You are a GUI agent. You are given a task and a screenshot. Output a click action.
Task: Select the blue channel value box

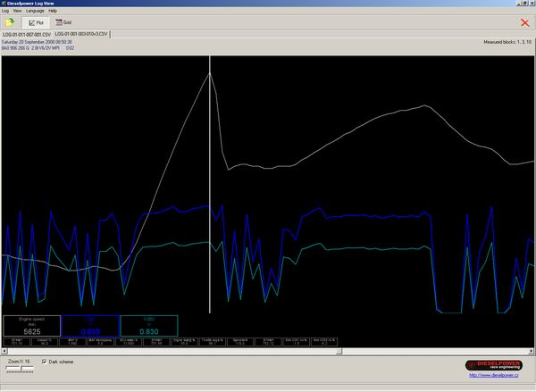click(x=90, y=326)
